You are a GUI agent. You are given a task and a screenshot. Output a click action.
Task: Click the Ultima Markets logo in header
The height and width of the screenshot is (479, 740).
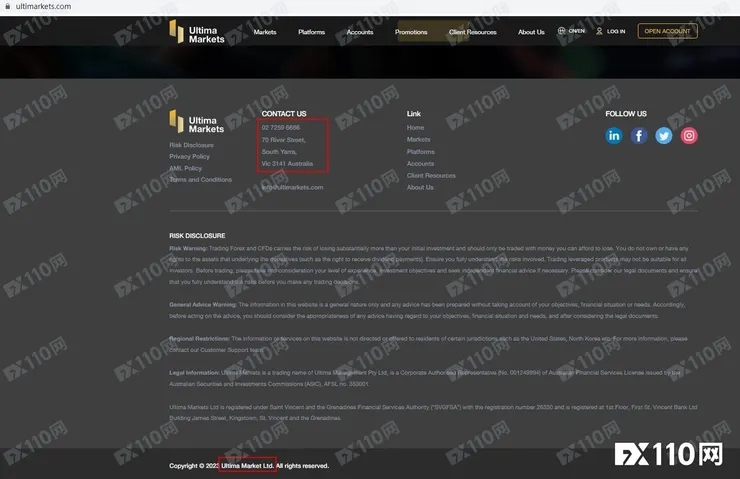(197, 32)
